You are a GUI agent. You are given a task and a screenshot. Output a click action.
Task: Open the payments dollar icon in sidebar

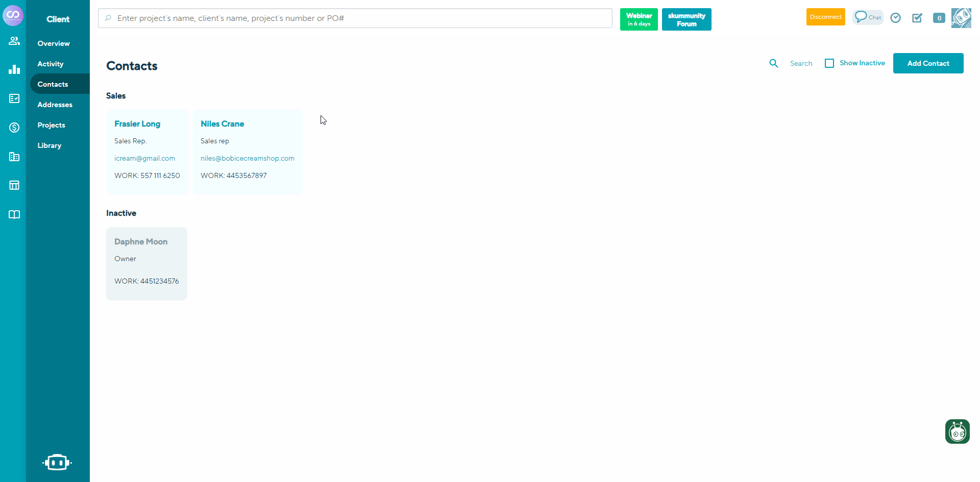pos(14,128)
